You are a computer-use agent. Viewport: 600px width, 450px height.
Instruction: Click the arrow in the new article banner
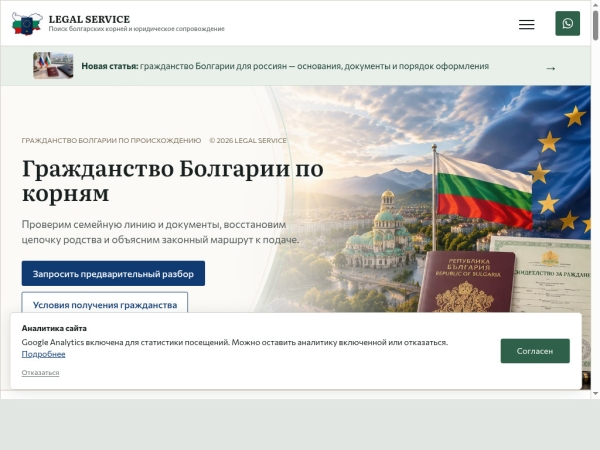click(550, 68)
